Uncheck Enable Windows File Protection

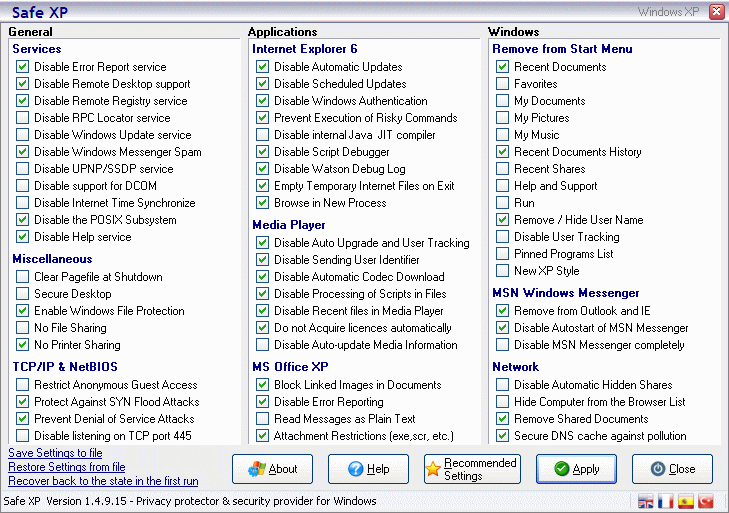22,310
